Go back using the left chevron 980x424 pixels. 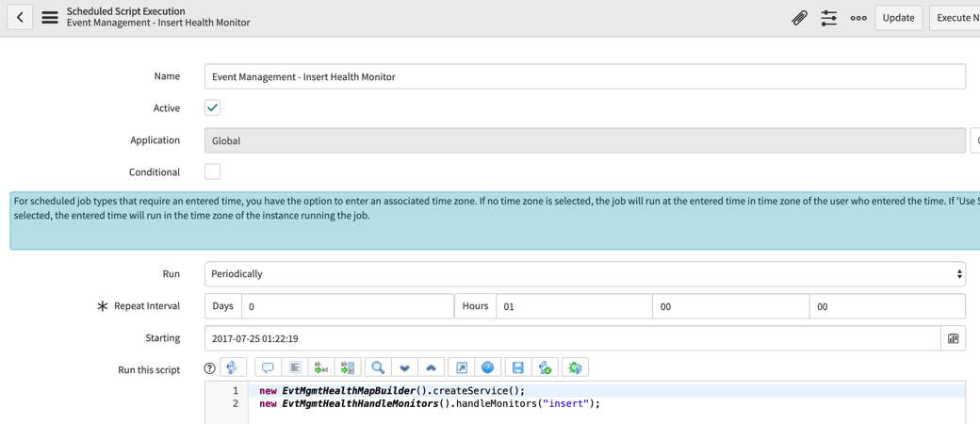point(20,18)
